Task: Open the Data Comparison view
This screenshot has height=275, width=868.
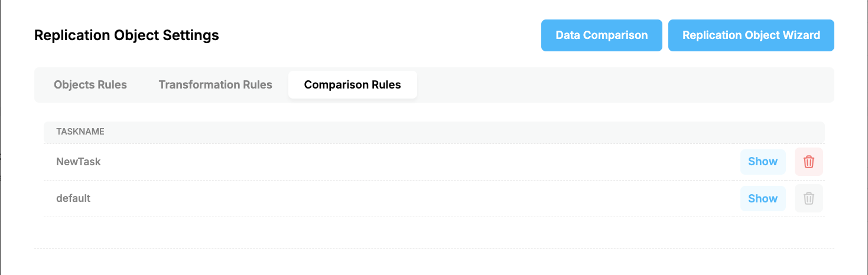Action: click(602, 35)
